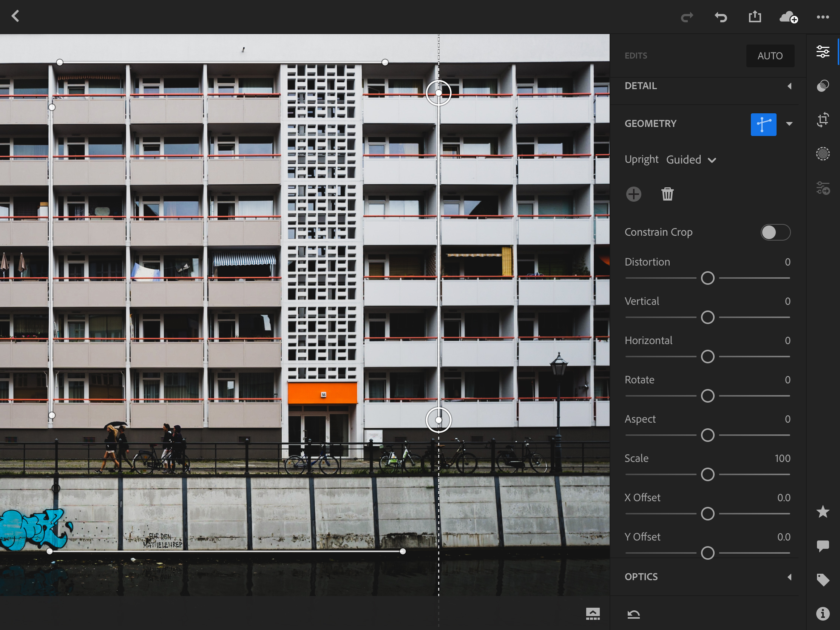The width and height of the screenshot is (840, 630).
Task: Open the Healing brush tool
Action: [823, 86]
